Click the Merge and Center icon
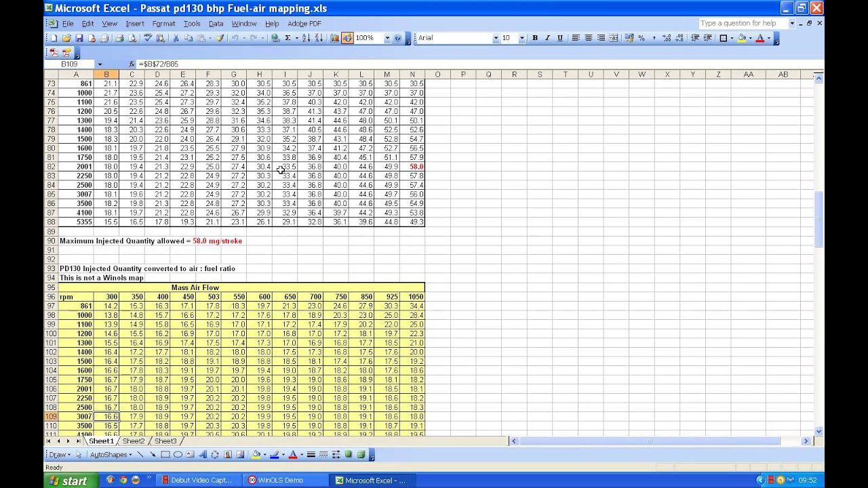Image resolution: width=868 pixels, height=488 pixels. click(x=613, y=38)
